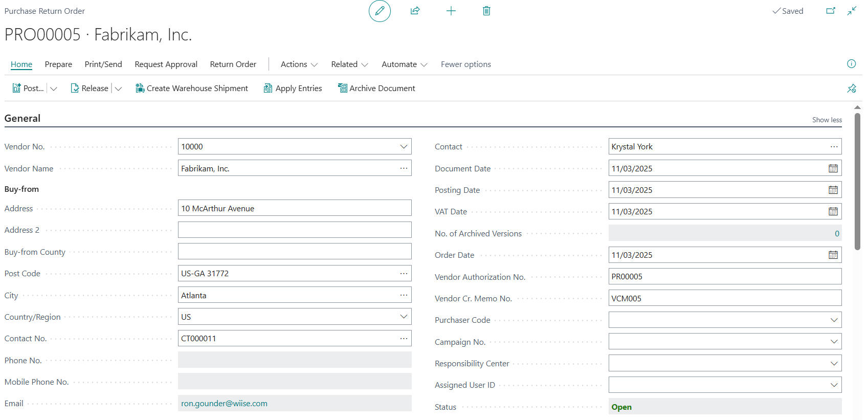Screen dimensions: 868x420
Task: Click the vertical scrollbar thumb
Action: pyautogui.click(x=857, y=182)
